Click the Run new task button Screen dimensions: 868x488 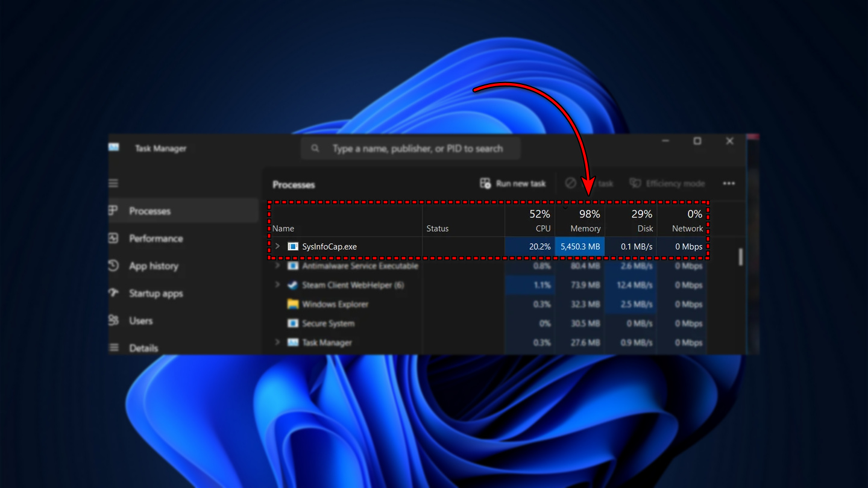(x=512, y=183)
